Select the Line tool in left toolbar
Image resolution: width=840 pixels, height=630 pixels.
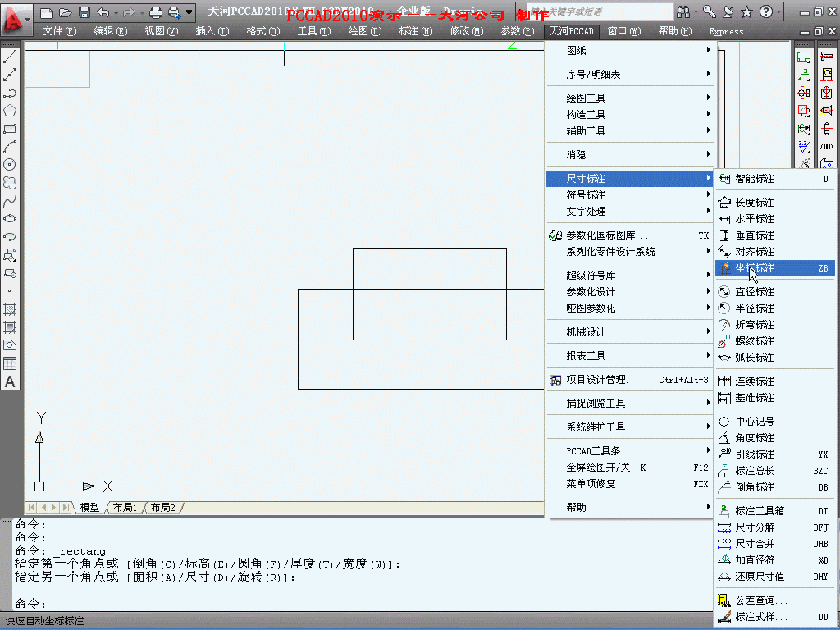click(10, 57)
